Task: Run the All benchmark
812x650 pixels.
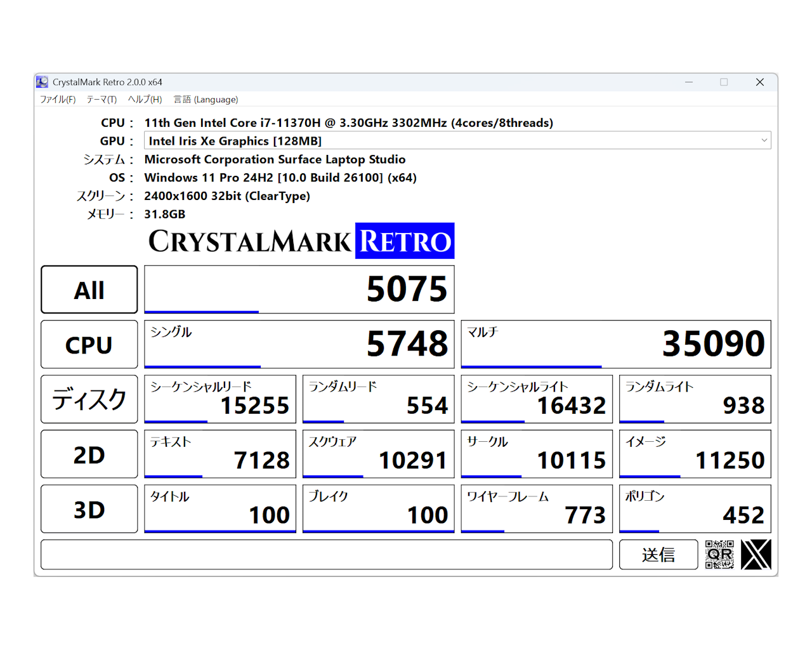Action: [x=89, y=289]
